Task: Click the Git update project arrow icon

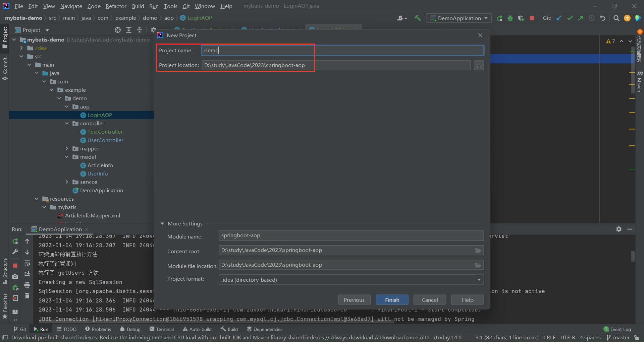Action: [559, 18]
